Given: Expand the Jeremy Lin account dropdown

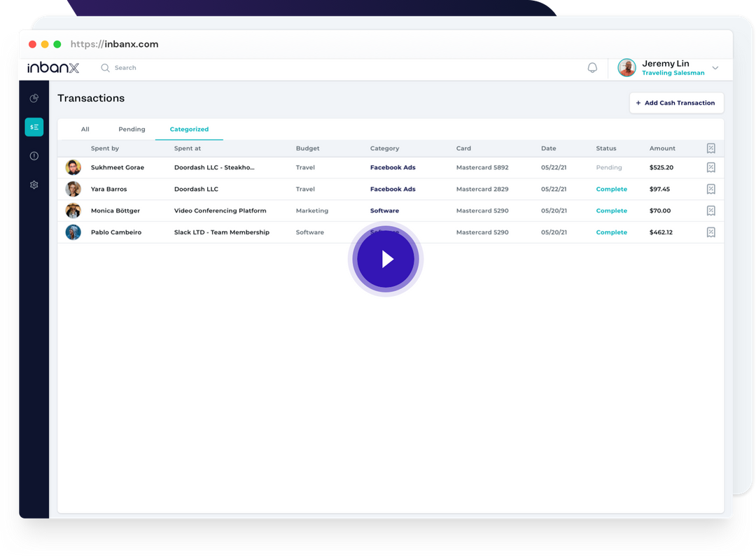Looking at the screenshot, I should (x=715, y=67).
